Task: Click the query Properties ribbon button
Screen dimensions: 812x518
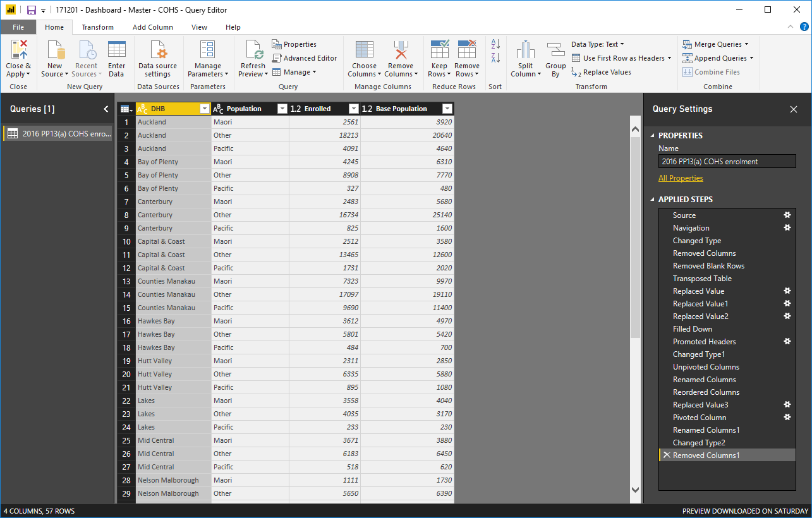Action: (x=294, y=44)
